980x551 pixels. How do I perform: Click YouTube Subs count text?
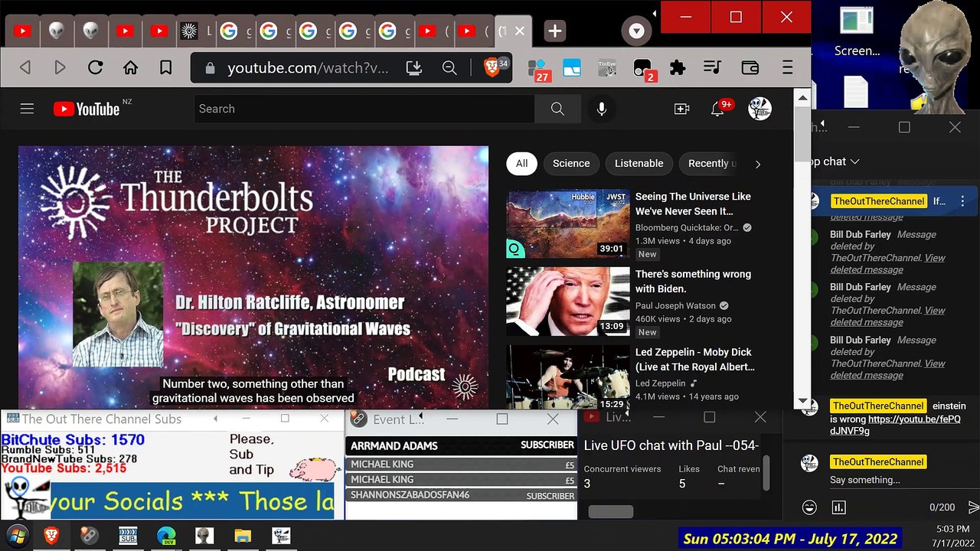click(64, 468)
